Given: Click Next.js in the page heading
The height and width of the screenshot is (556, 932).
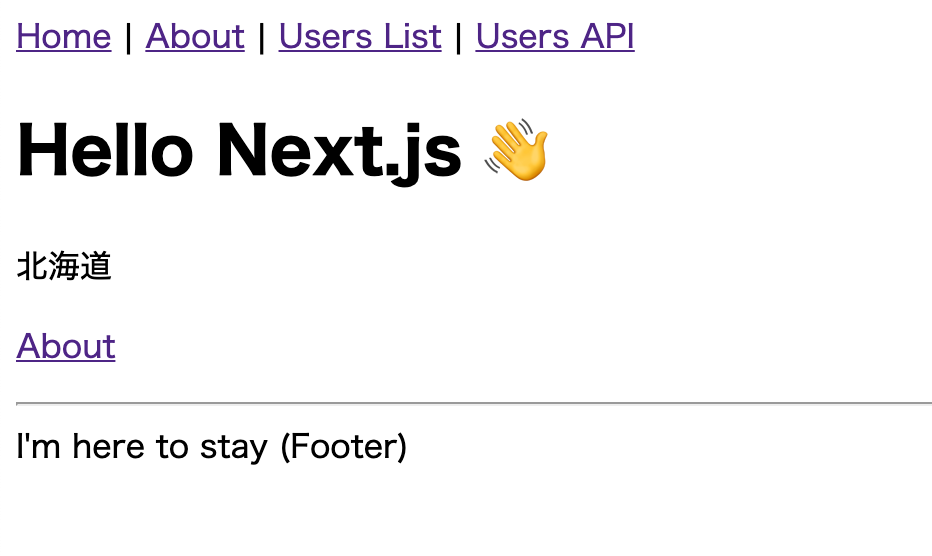Looking at the screenshot, I should click(339, 153).
